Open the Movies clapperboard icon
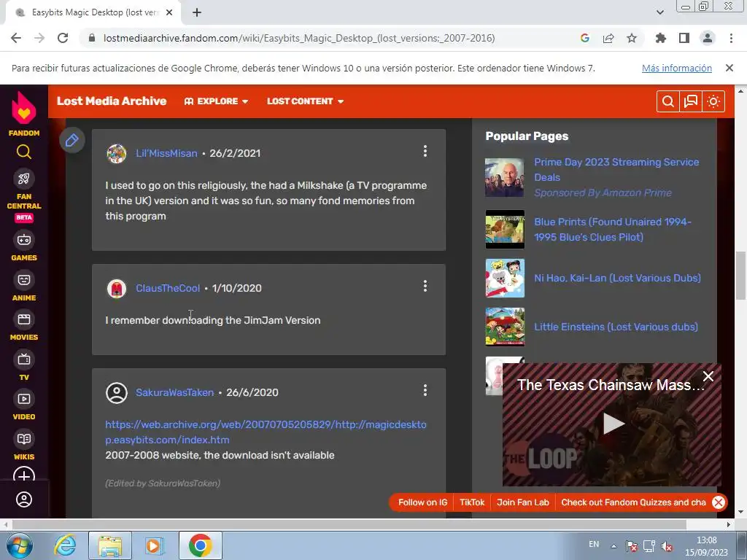Viewport: 747px width, 560px height. pyautogui.click(x=24, y=319)
